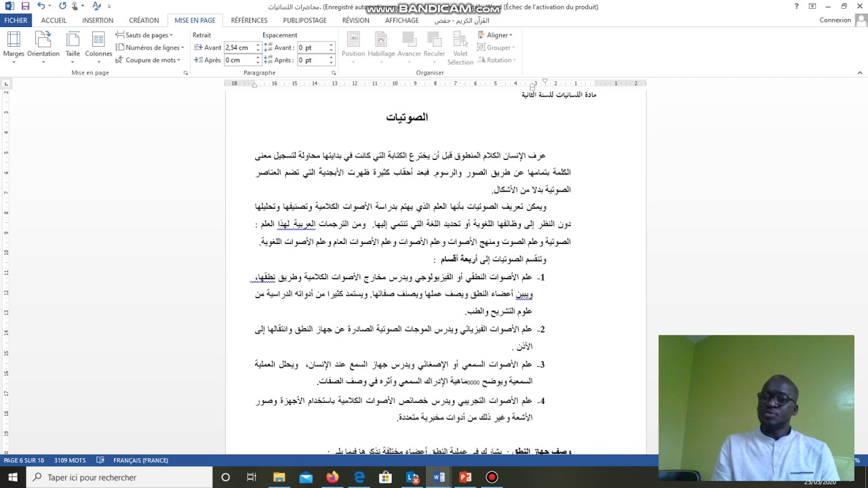The width and height of the screenshot is (868, 488).
Task: Click the Word icon on the taskbar
Action: coord(439,477)
